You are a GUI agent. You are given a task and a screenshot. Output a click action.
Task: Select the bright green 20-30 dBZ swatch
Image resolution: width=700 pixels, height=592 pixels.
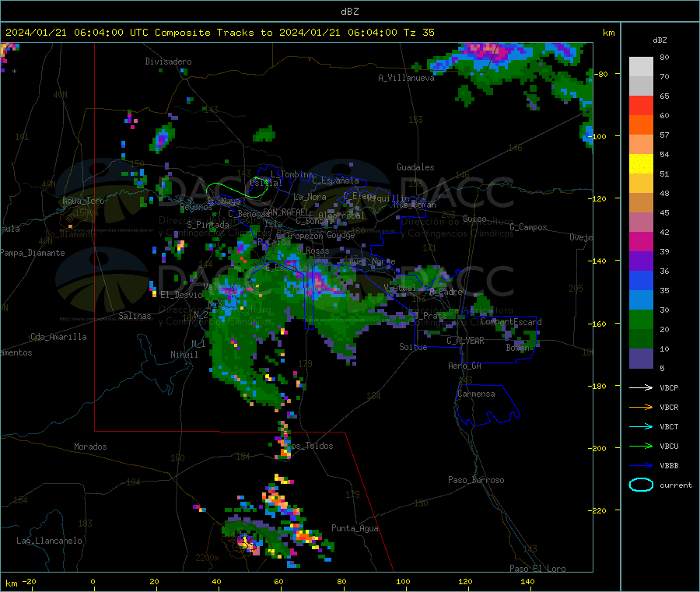641,319
